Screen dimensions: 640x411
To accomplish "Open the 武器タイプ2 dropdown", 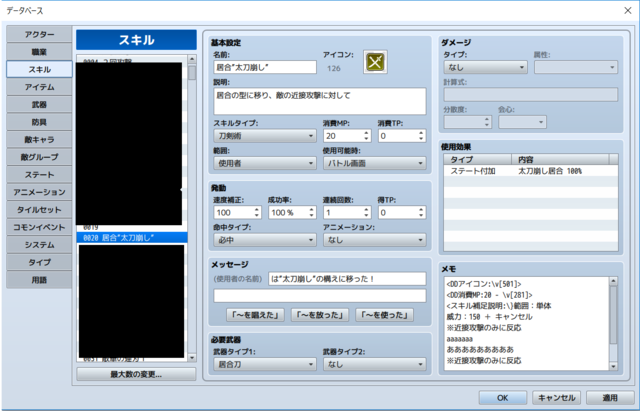I will 375,364.
